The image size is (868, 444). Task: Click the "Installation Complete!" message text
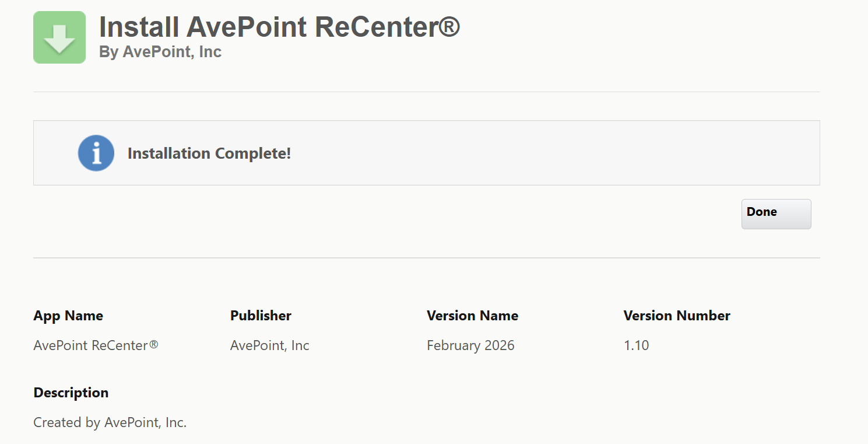click(209, 153)
